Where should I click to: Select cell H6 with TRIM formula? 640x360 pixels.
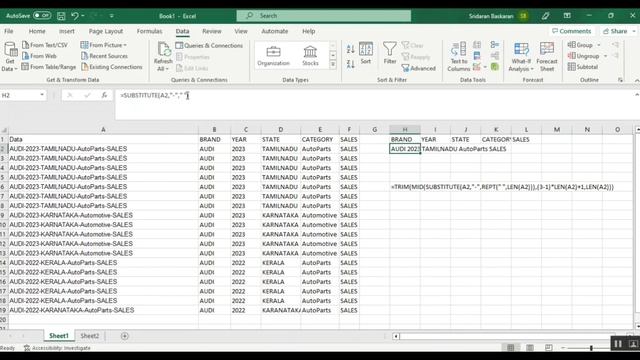tap(405, 187)
